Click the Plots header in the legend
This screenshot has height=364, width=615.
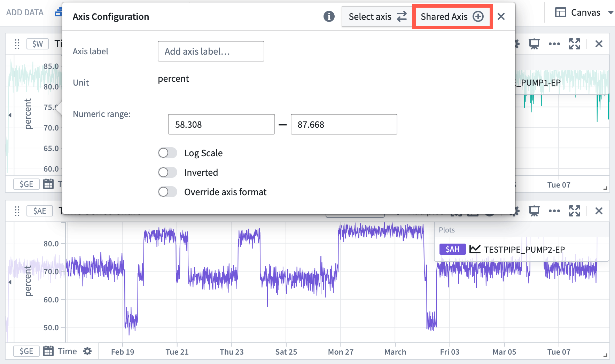coord(447,230)
